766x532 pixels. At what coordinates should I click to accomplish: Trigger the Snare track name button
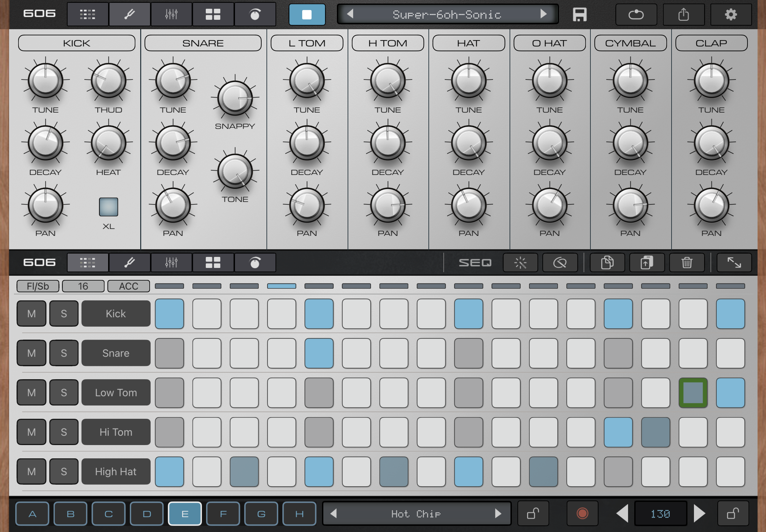pos(116,353)
